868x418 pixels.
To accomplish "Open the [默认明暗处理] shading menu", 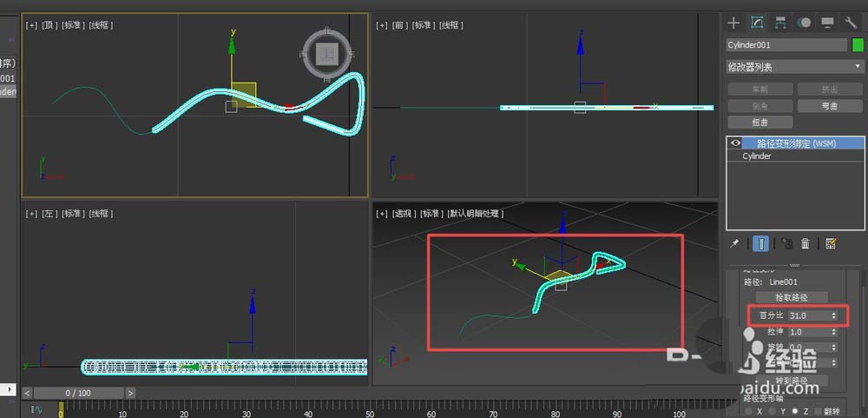I will click(476, 214).
